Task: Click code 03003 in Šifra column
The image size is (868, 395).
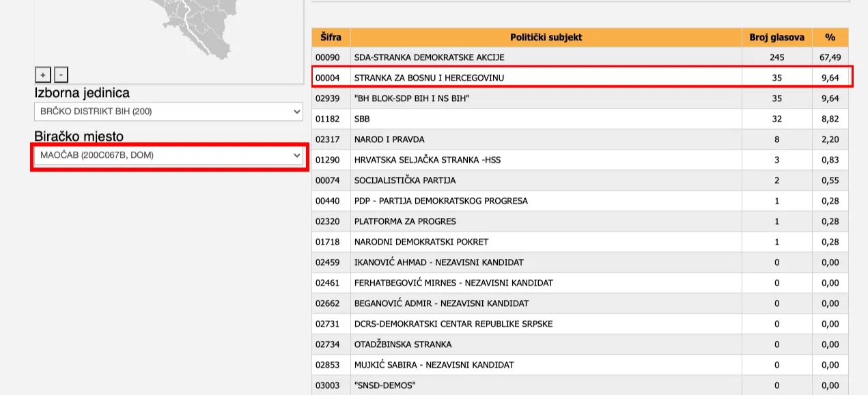Action: (327, 385)
